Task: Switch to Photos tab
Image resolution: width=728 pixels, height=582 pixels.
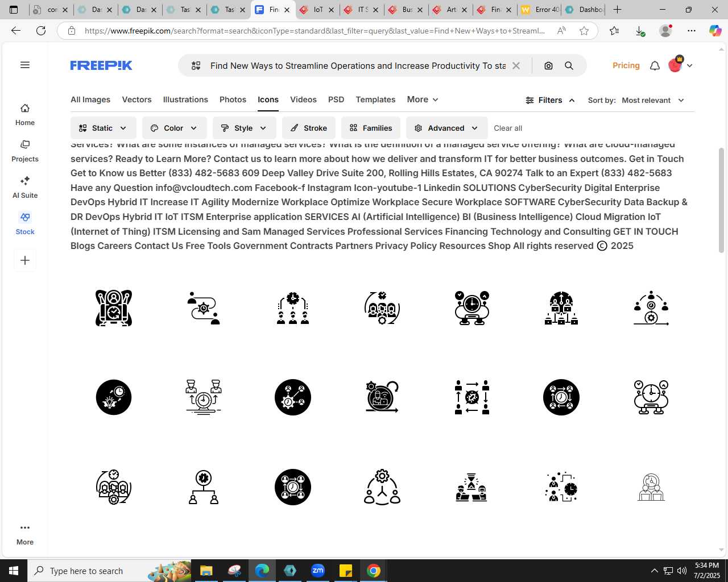Action: pyautogui.click(x=233, y=99)
